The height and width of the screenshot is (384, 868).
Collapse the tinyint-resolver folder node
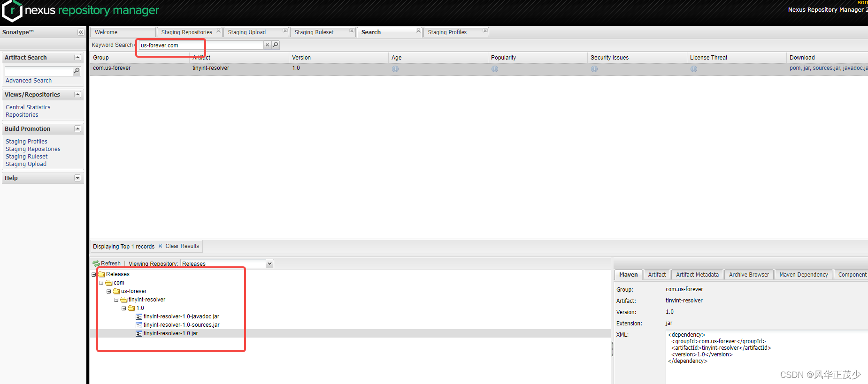click(116, 300)
